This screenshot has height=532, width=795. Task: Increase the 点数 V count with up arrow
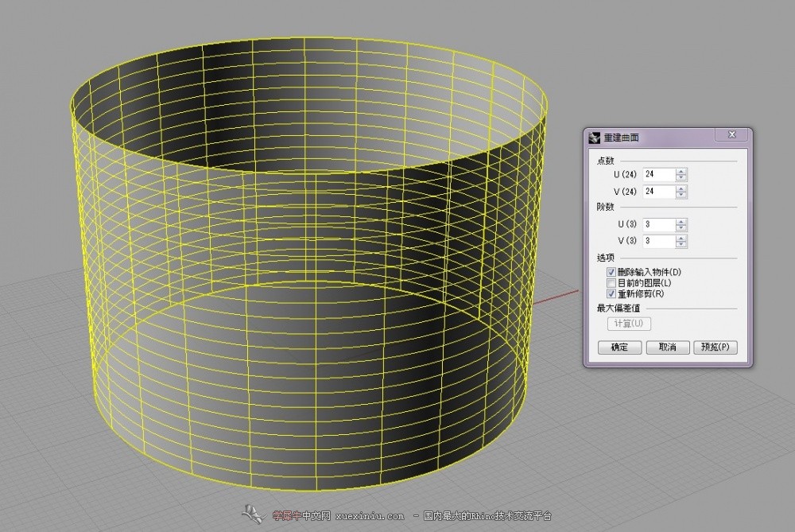point(681,188)
